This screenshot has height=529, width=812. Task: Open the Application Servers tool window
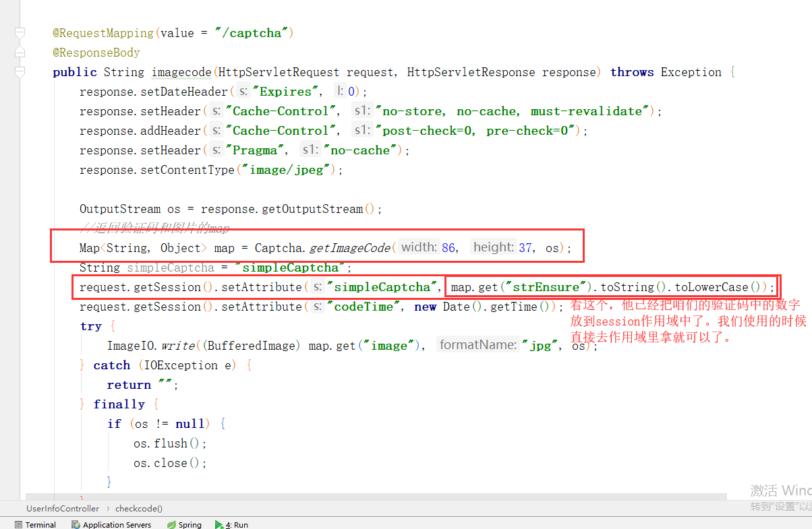(111, 524)
